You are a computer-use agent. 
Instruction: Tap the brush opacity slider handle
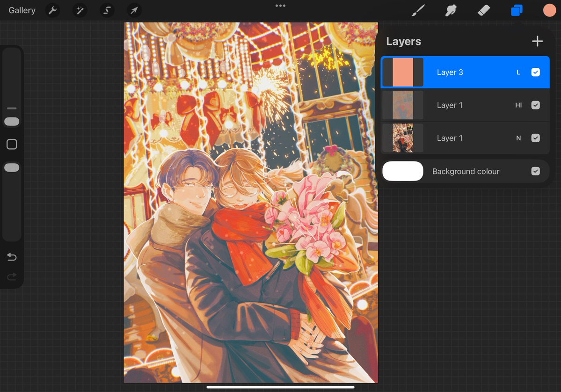click(x=12, y=168)
